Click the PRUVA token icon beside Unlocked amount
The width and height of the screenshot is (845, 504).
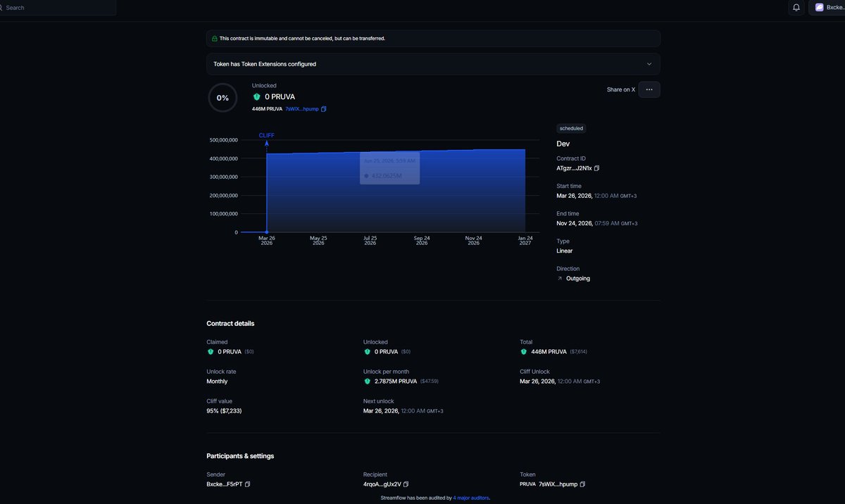(256, 96)
